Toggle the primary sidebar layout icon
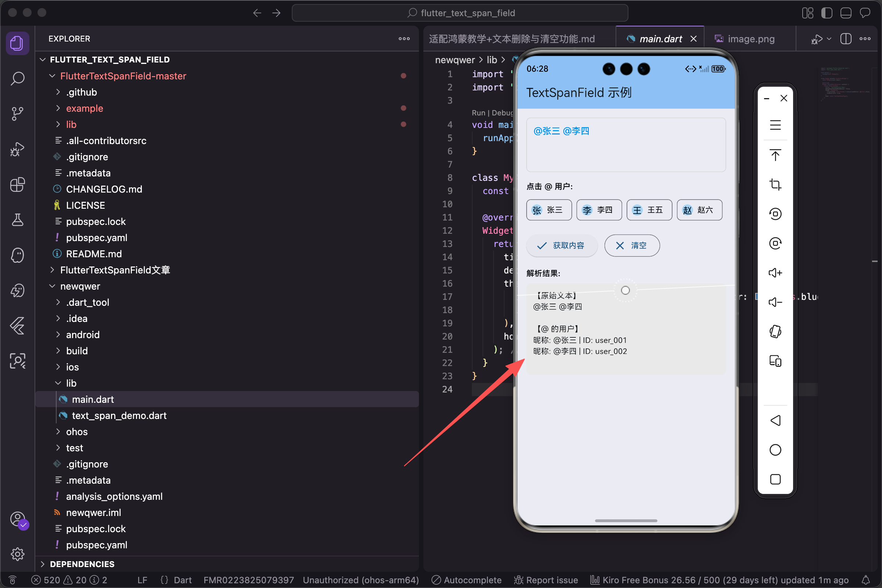This screenshot has width=882, height=588. point(827,13)
